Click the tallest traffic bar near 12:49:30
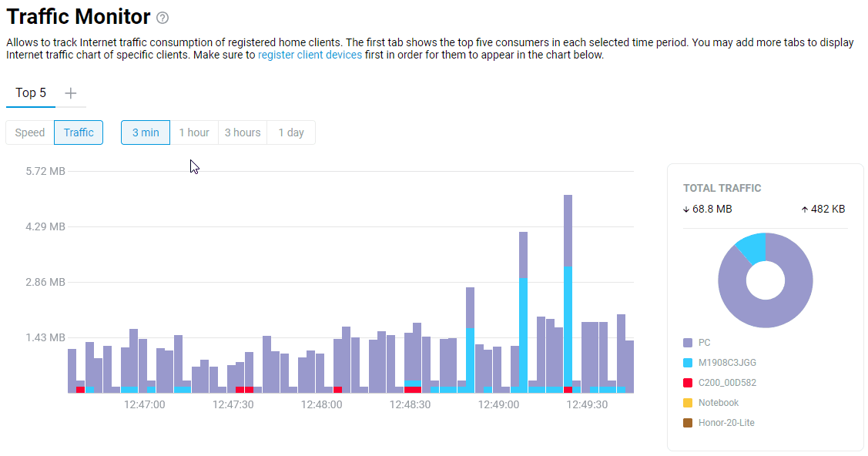This screenshot has height=456, width=868. point(568,293)
